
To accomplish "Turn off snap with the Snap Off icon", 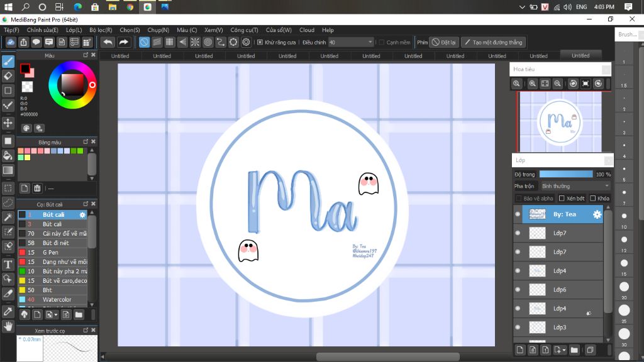I will click(x=144, y=42).
